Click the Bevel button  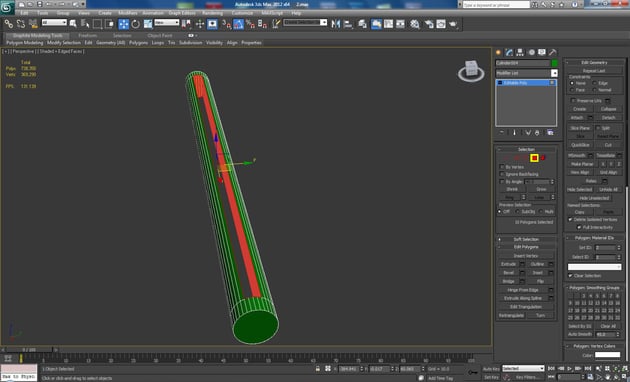[x=509, y=272]
